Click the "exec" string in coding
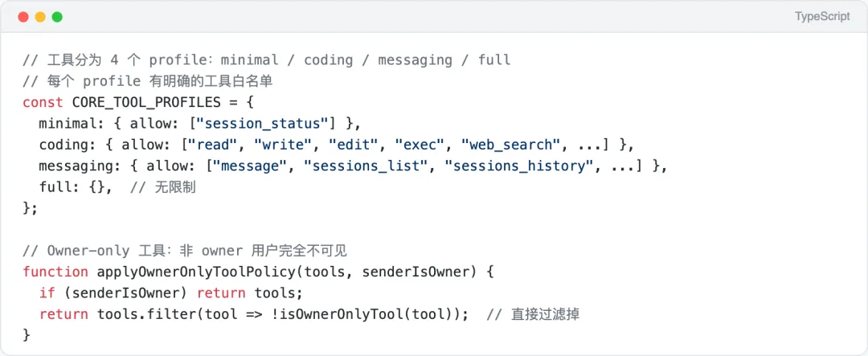868x356 pixels. pos(423,145)
